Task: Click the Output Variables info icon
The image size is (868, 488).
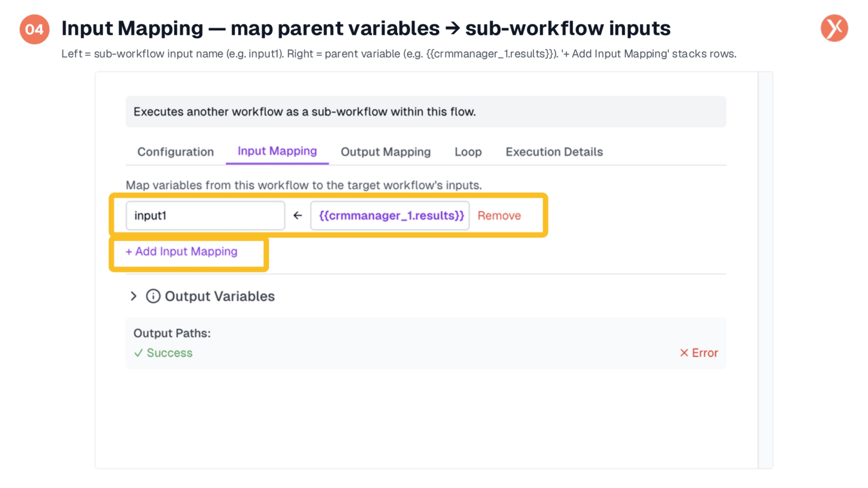Action: tap(153, 296)
